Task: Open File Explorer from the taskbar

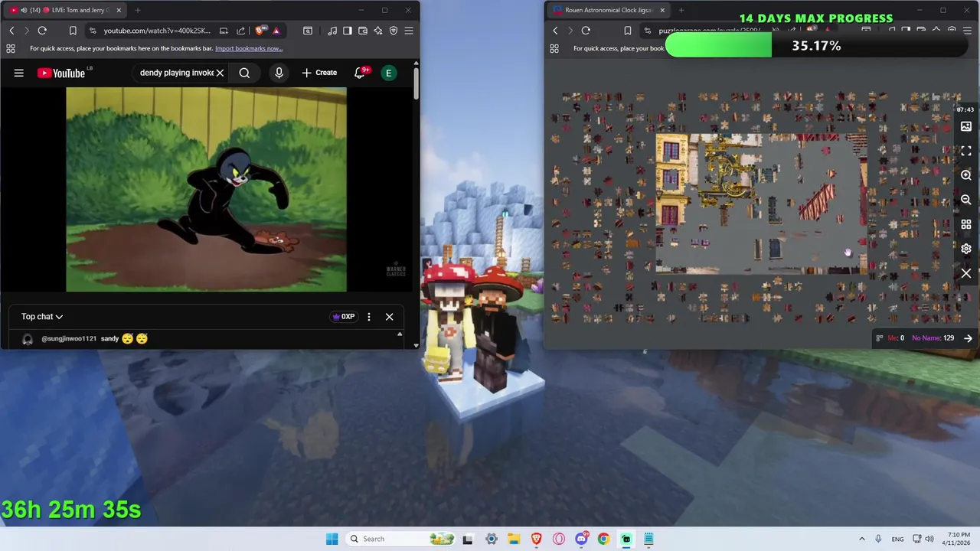Action: pyautogui.click(x=514, y=539)
